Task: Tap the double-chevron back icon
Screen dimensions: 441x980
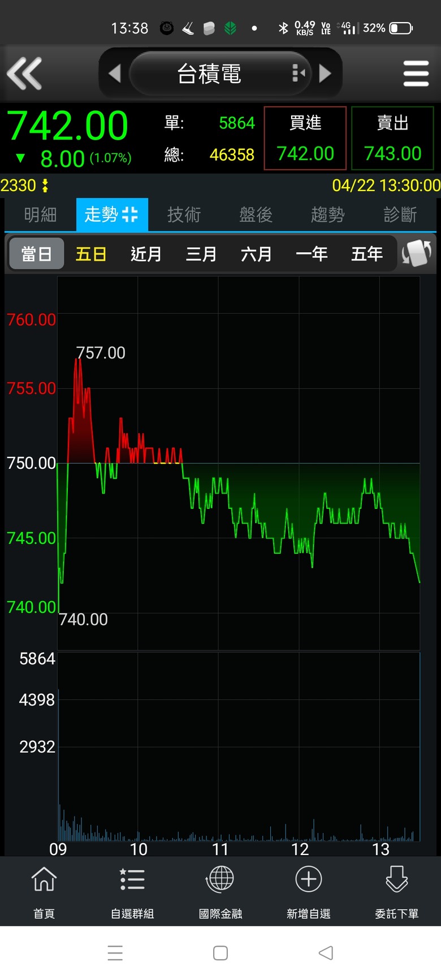Action: [x=24, y=73]
